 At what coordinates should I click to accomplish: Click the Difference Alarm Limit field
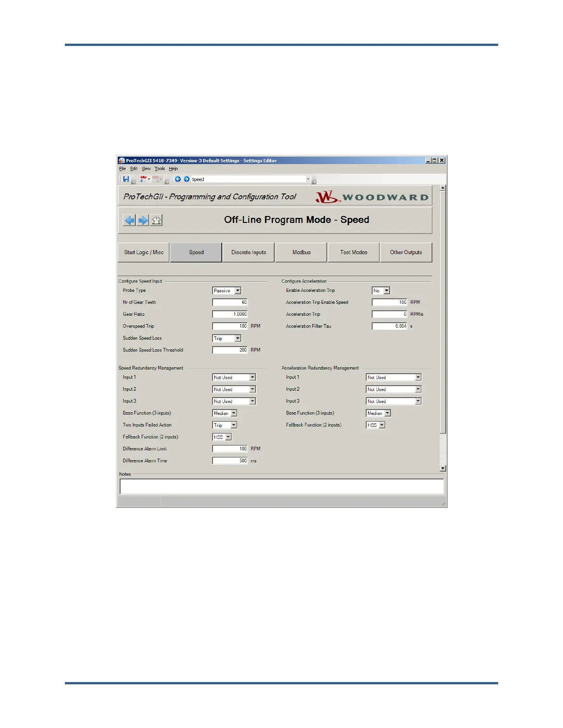(x=230, y=449)
